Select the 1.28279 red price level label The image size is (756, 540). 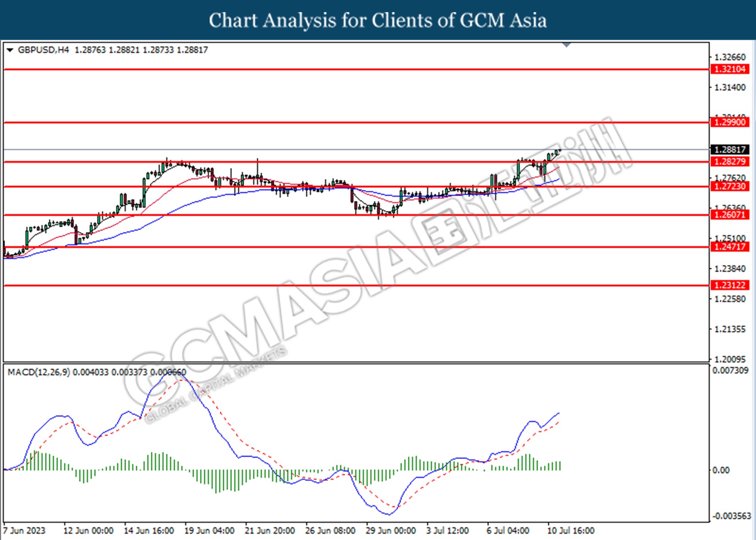pos(730,161)
